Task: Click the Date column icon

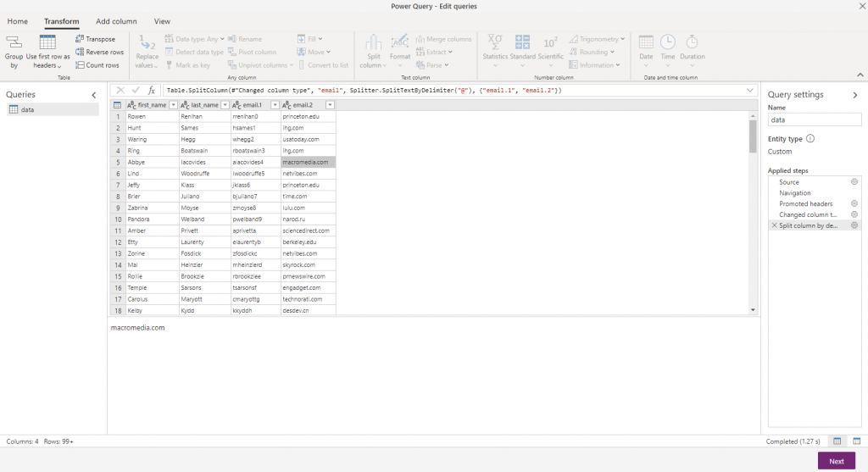Action: 646,42
